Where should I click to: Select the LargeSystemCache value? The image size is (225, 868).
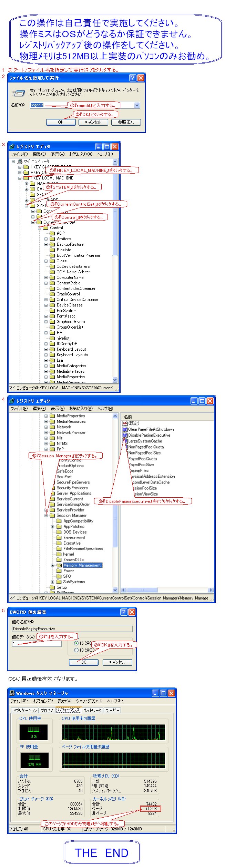tap(145, 441)
